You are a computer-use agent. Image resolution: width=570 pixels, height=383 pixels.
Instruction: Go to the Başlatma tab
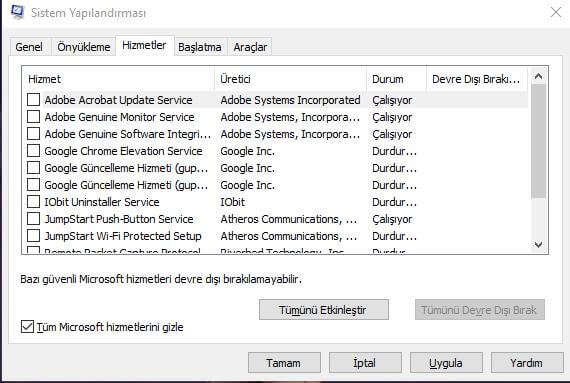pyautogui.click(x=200, y=47)
